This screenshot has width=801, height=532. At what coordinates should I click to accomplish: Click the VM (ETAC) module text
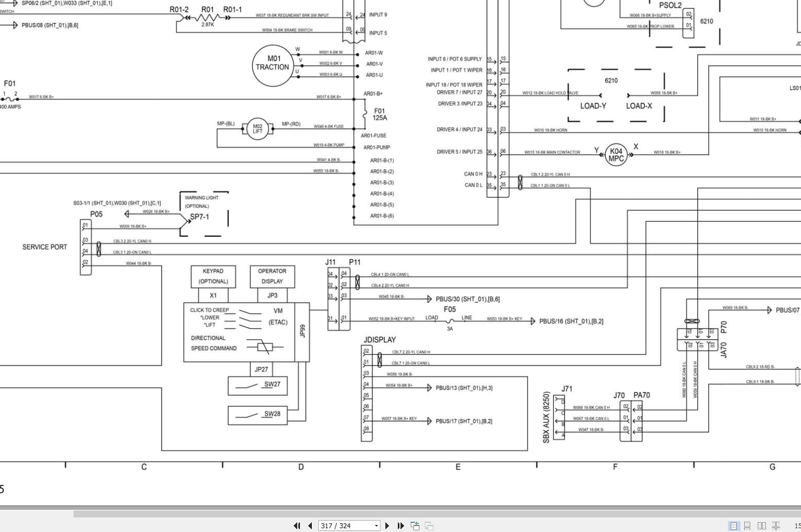point(278,316)
